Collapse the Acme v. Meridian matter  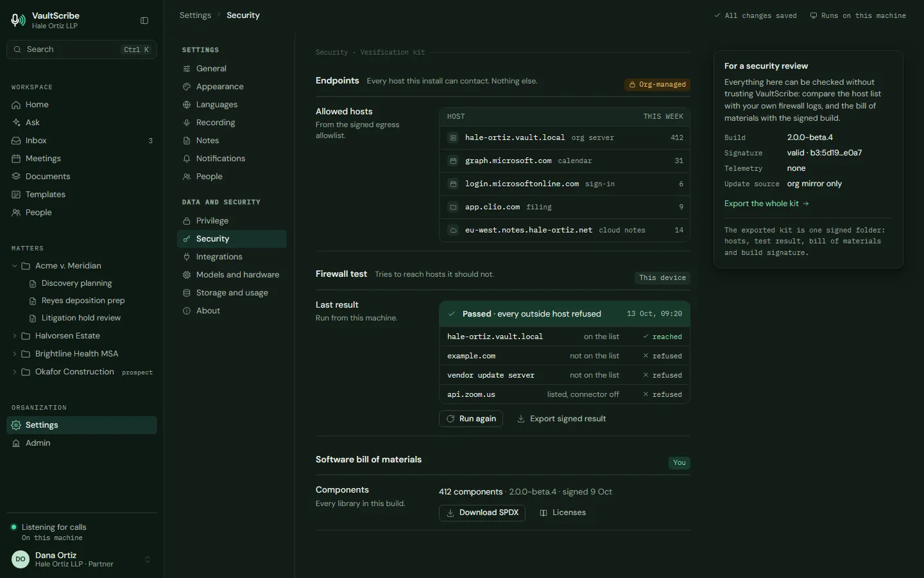click(15, 266)
